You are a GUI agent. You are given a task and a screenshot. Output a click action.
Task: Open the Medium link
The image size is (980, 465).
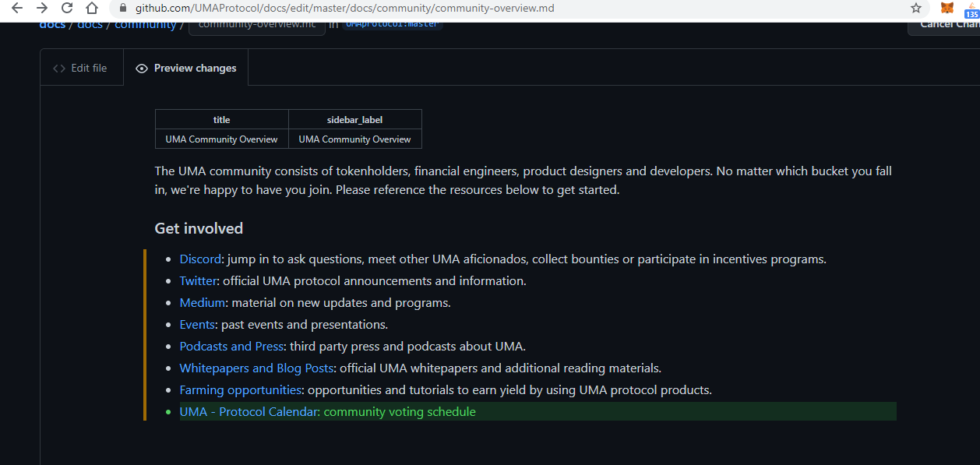(x=203, y=303)
